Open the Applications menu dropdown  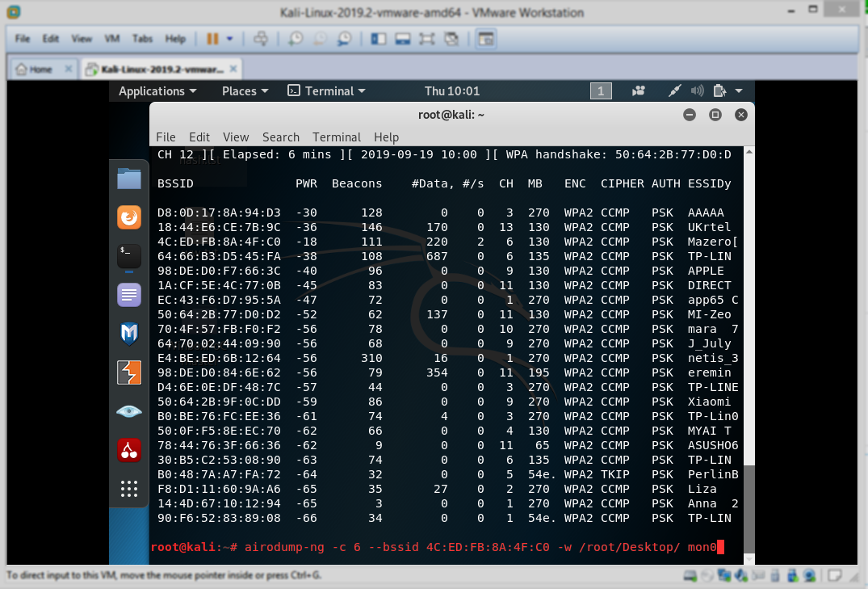point(157,90)
